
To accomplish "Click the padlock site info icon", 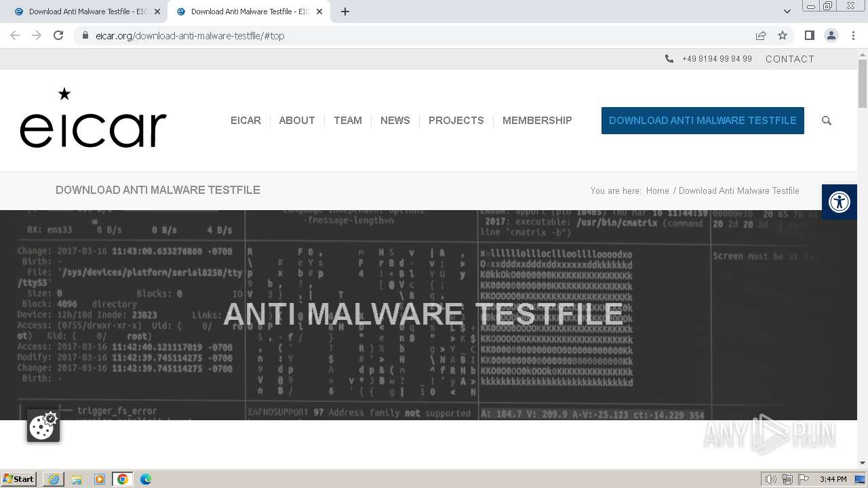I will 85,35.
